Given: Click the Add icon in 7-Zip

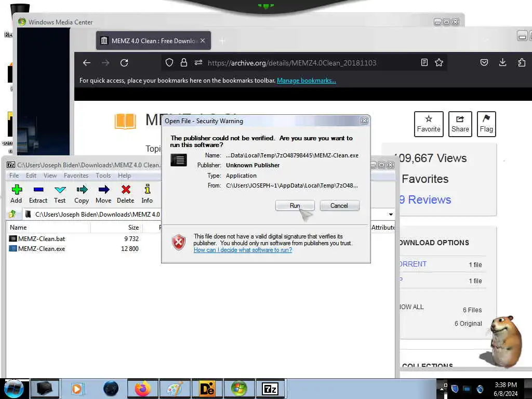Looking at the screenshot, I should pos(16,194).
